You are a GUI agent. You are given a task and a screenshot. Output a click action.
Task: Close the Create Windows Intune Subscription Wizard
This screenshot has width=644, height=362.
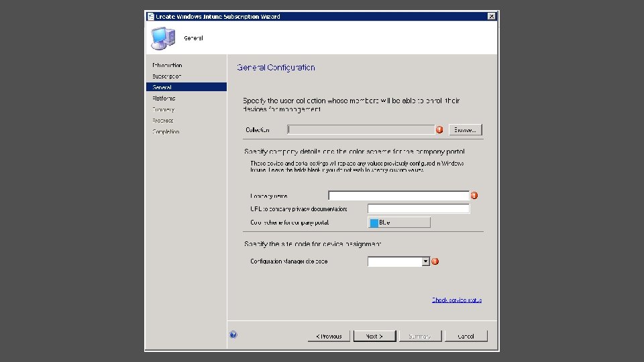491,16
